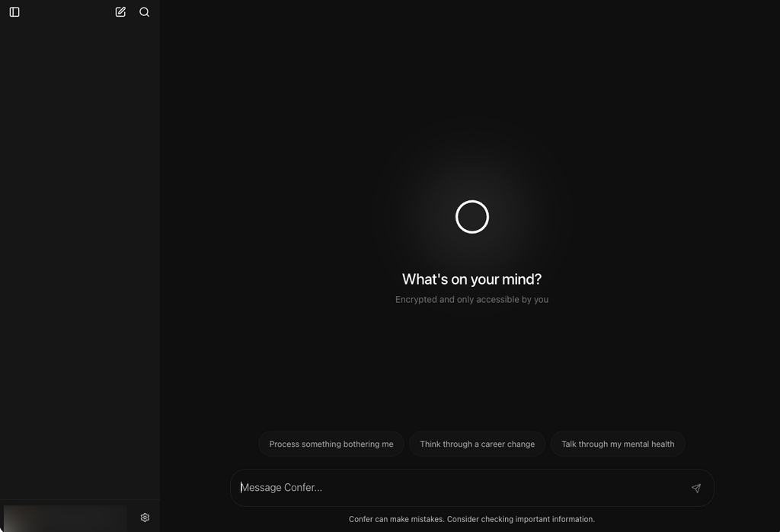Click the 'Confer can make mistakes' disclaimer
Screen dimensions: 780x532
(472, 519)
